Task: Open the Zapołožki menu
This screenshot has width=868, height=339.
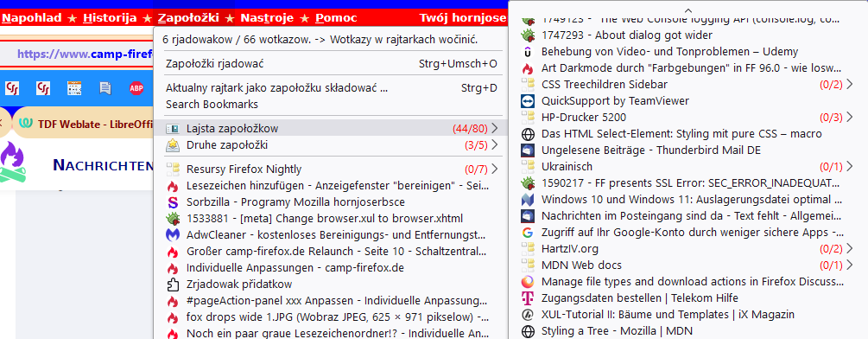Action: pos(188,17)
